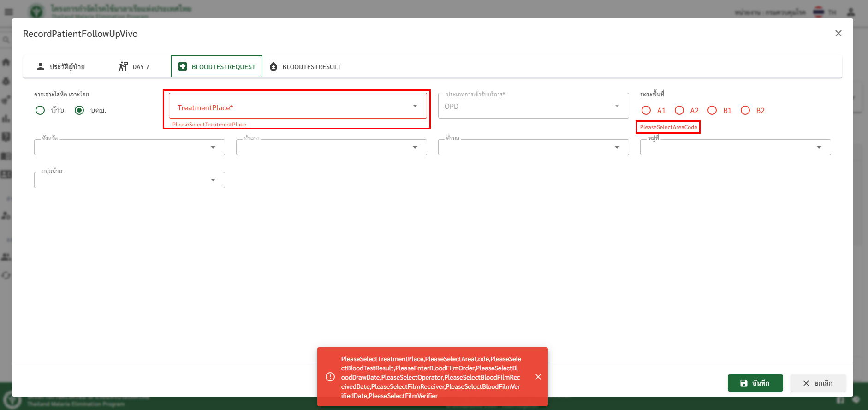Select the นคม. radio button

point(79,110)
